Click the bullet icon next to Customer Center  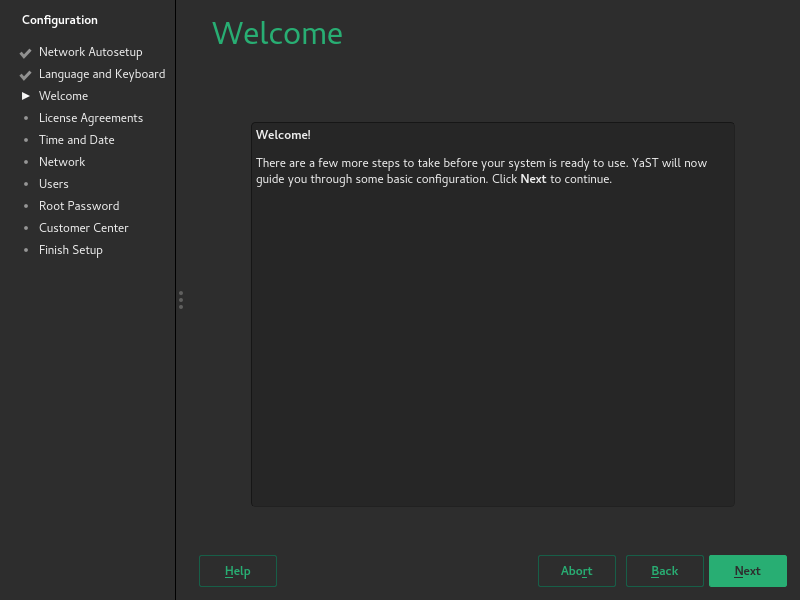tap(26, 229)
